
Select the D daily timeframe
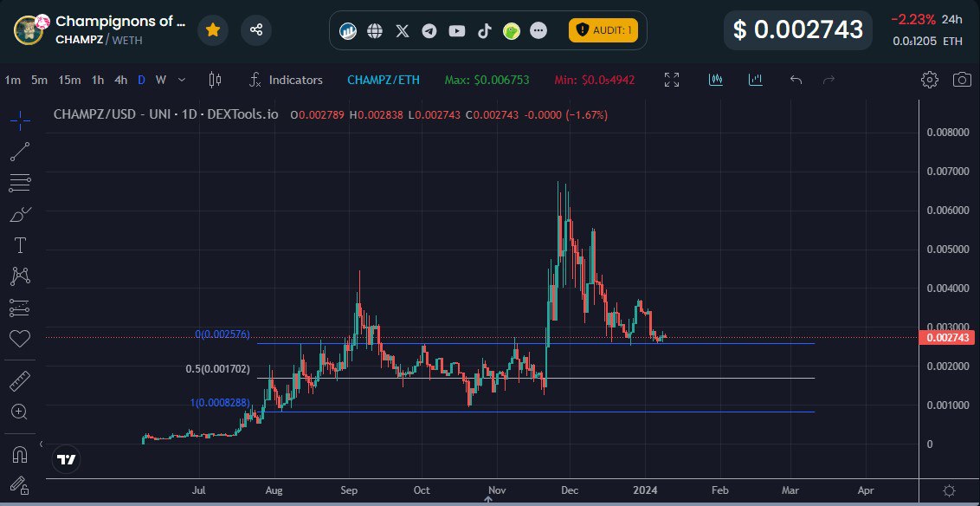tap(142, 80)
